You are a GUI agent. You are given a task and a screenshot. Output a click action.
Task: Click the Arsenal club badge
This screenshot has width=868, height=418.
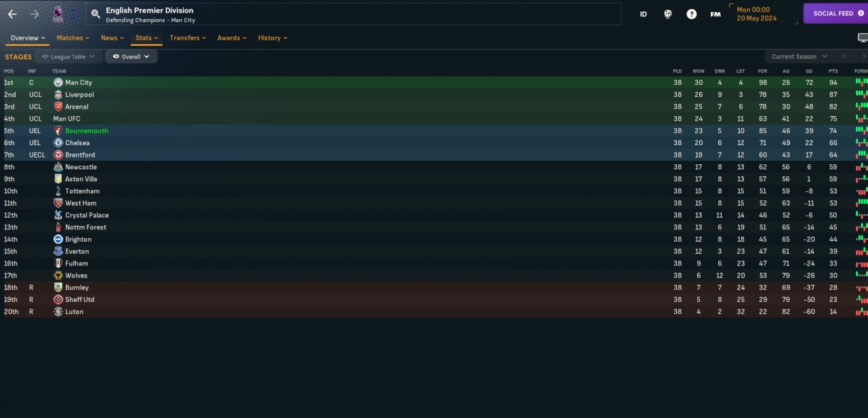(x=58, y=107)
